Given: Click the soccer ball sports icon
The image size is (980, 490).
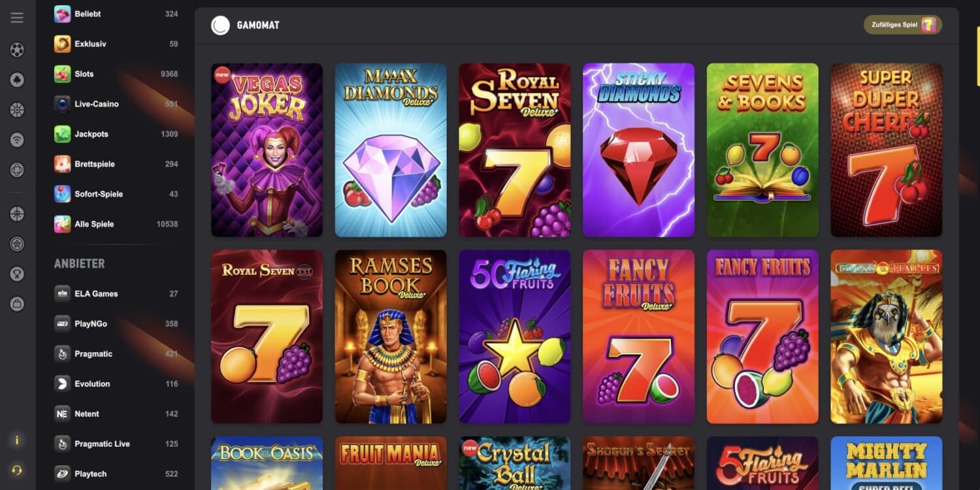Looking at the screenshot, I should point(17,50).
